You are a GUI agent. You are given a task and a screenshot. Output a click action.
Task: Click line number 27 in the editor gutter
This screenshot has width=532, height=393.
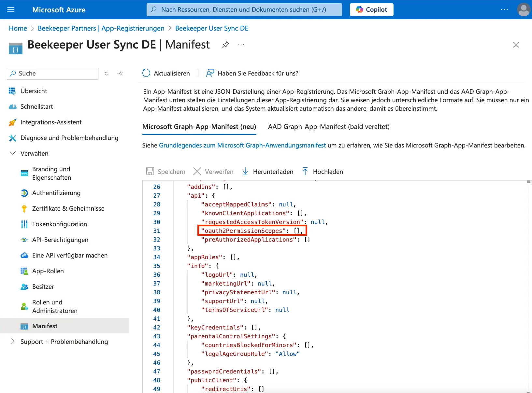(157, 196)
